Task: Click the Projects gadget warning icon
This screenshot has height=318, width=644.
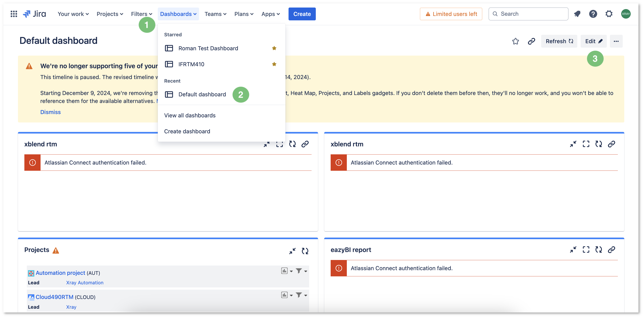Action: click(x=56, y=250)
